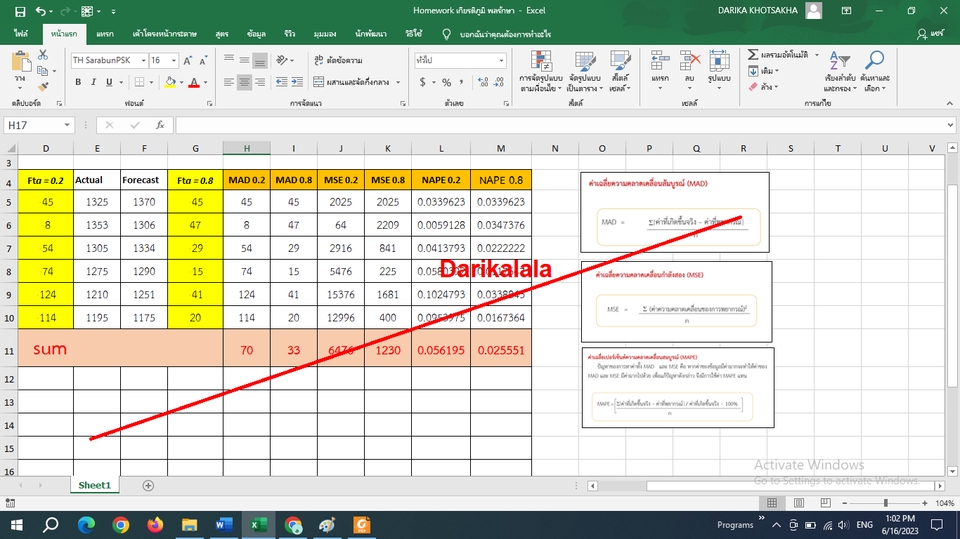
Task: Expand the formula bar with chevron
Action: [x=950, y=125]
